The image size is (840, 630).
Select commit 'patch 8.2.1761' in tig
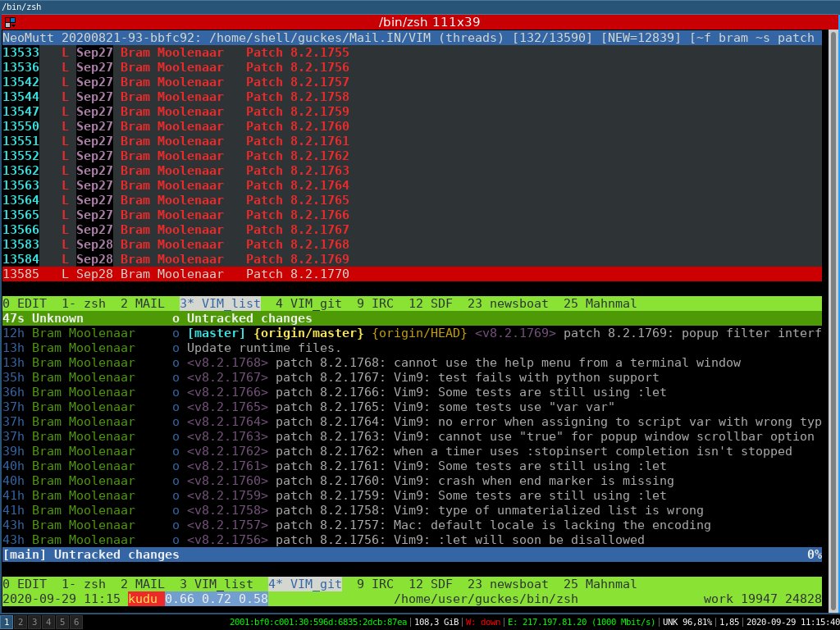[x=412, y=466]
